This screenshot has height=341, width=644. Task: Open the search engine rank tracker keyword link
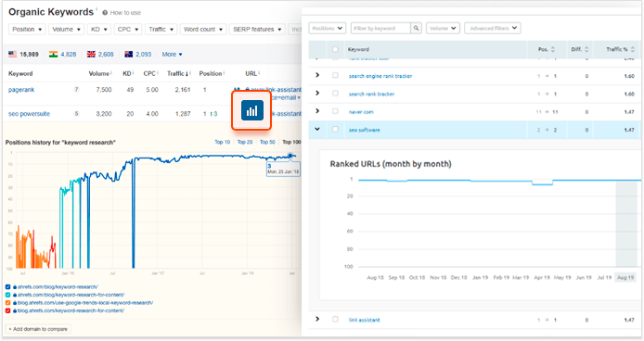click(x=380, y=76)
